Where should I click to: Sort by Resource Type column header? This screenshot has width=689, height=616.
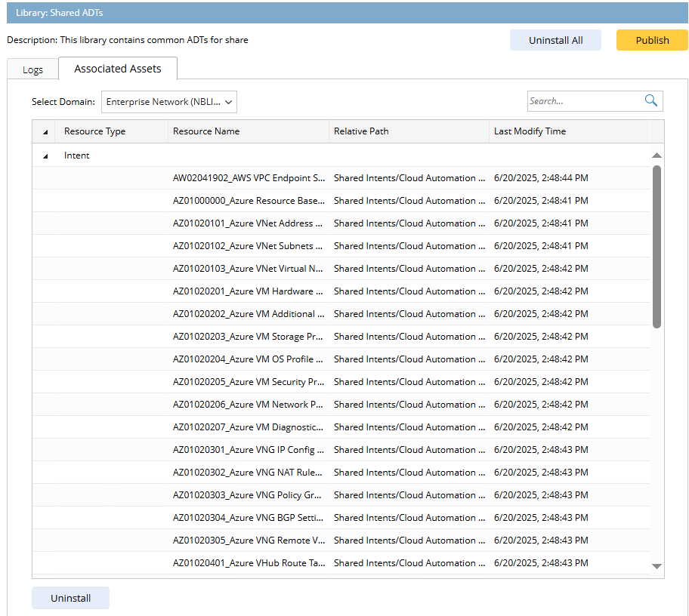[x=94, y=131]
